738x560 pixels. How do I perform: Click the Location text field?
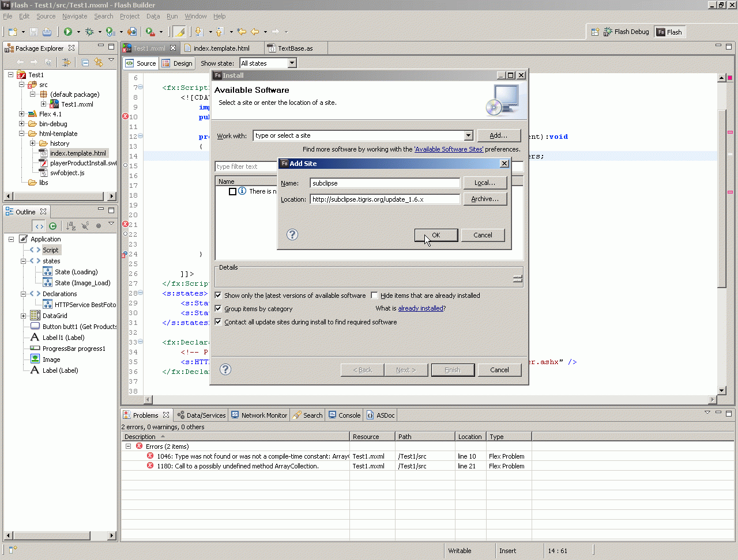pos(385,199)
